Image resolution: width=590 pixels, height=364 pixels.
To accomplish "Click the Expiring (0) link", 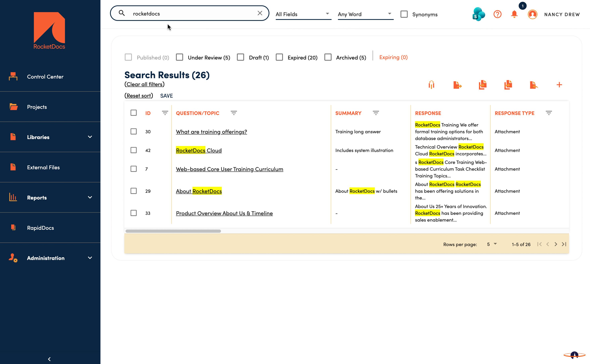I will 393,57.
